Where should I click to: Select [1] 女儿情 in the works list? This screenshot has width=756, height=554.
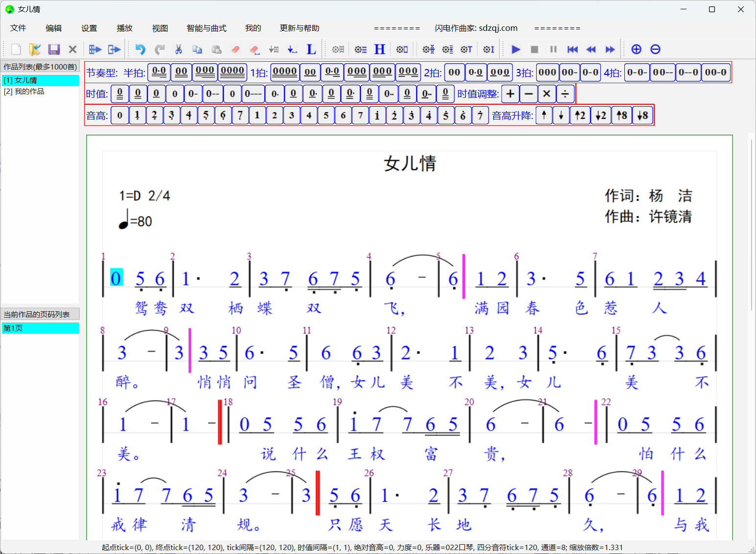[x=40, y=80]
